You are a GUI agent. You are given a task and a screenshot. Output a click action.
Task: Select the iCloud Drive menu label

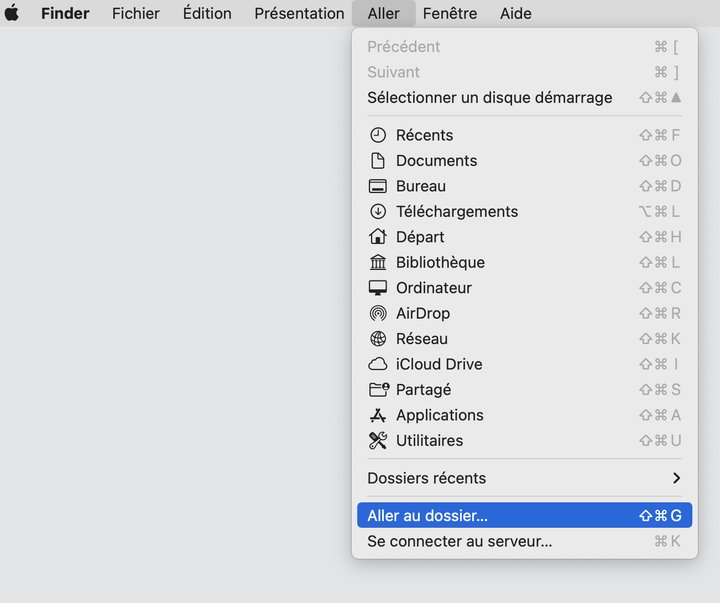[x=439, y=364]
